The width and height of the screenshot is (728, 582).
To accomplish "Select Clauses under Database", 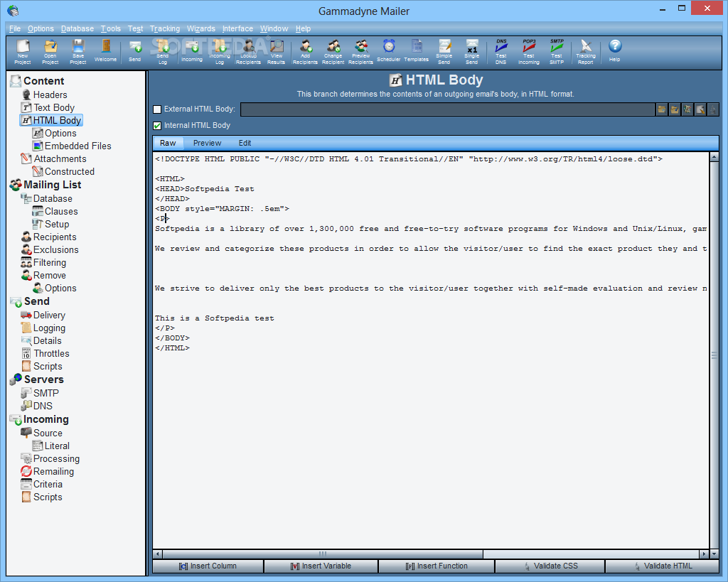I will coord(55,212).
